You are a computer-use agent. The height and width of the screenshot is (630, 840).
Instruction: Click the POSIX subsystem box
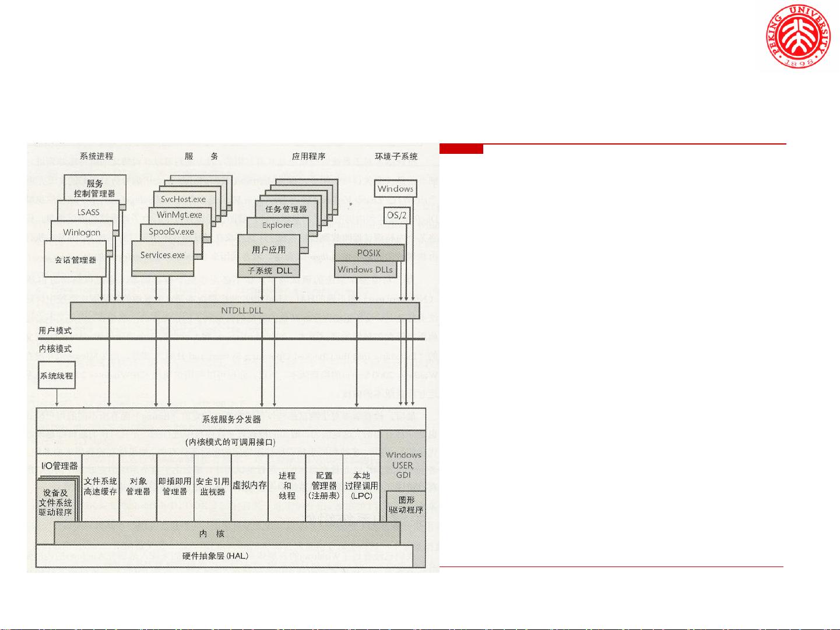coord(368,253)
